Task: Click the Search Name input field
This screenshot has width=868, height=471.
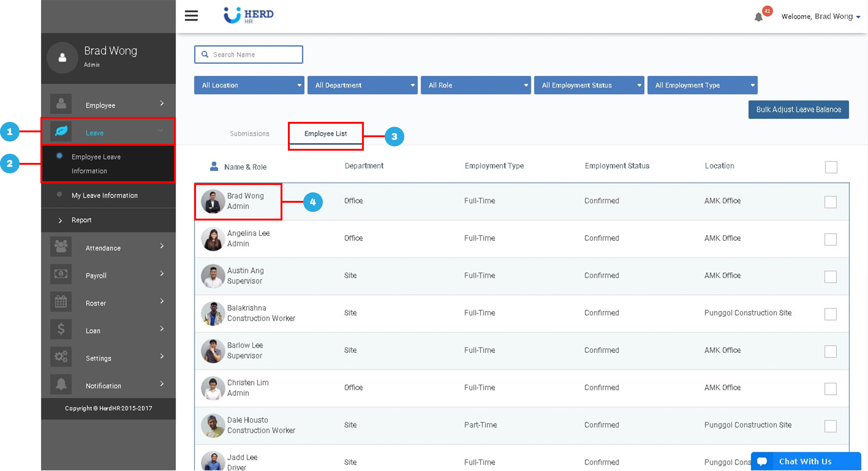Action: tap(249, 55)
